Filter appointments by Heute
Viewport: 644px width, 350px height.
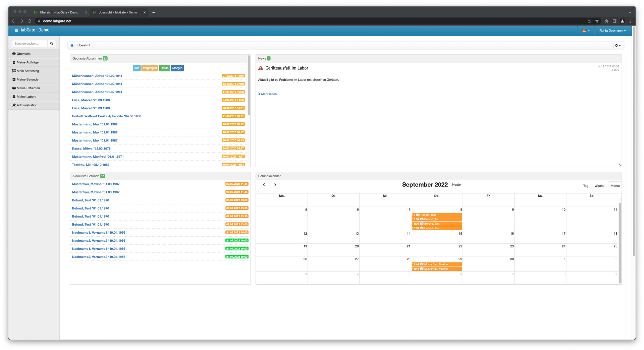click(x=164, y=68)
